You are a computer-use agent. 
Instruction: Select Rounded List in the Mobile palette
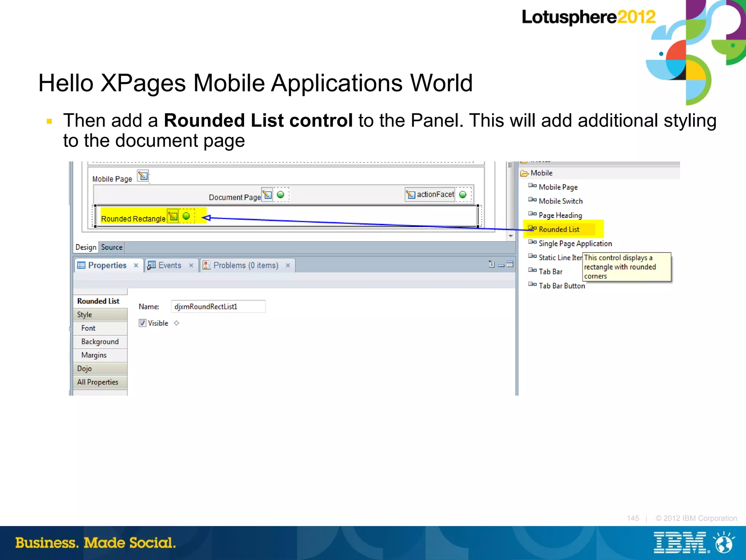[559, 230]
